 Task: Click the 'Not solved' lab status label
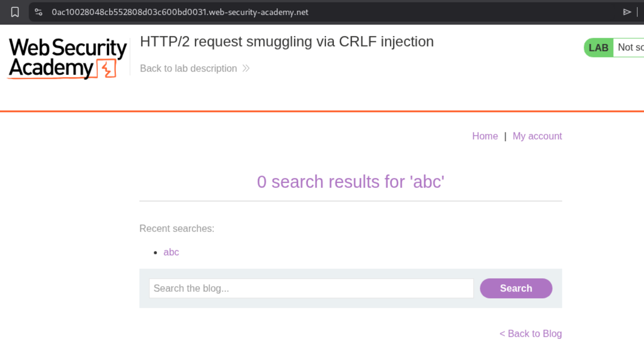[630, 47]
